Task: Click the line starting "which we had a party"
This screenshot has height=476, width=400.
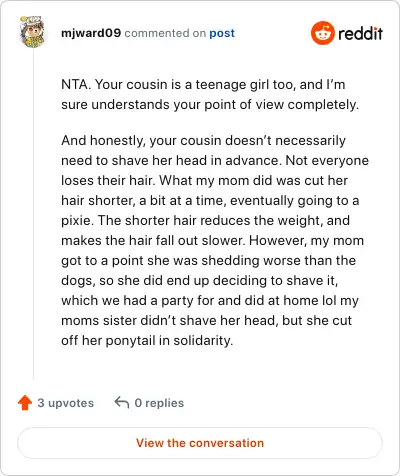Action: 210,301
